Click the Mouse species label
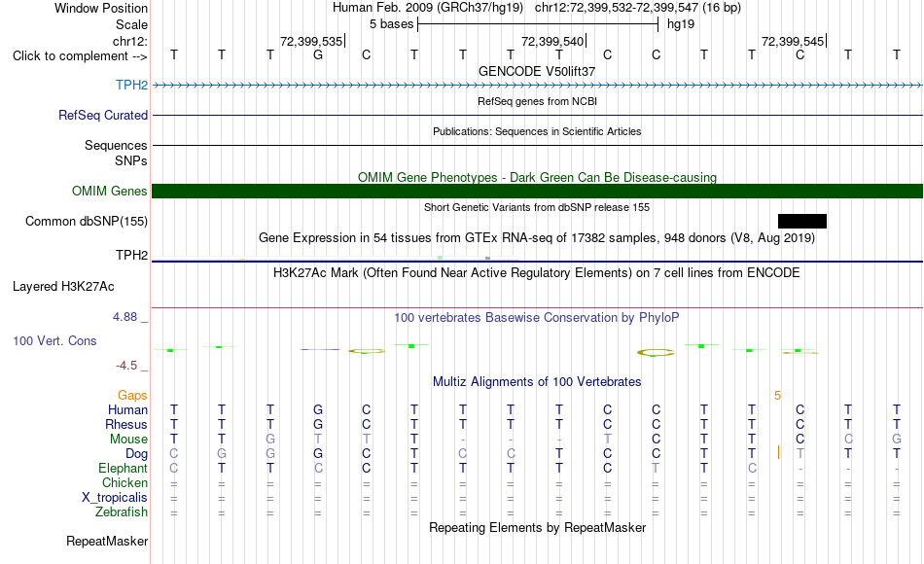924x564 pixels. 128,440
